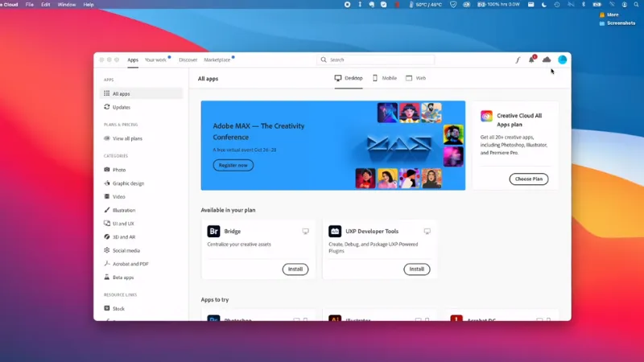Select All apps in sidebar
This screenshot has width=644, height=362.
pos(142,93)
